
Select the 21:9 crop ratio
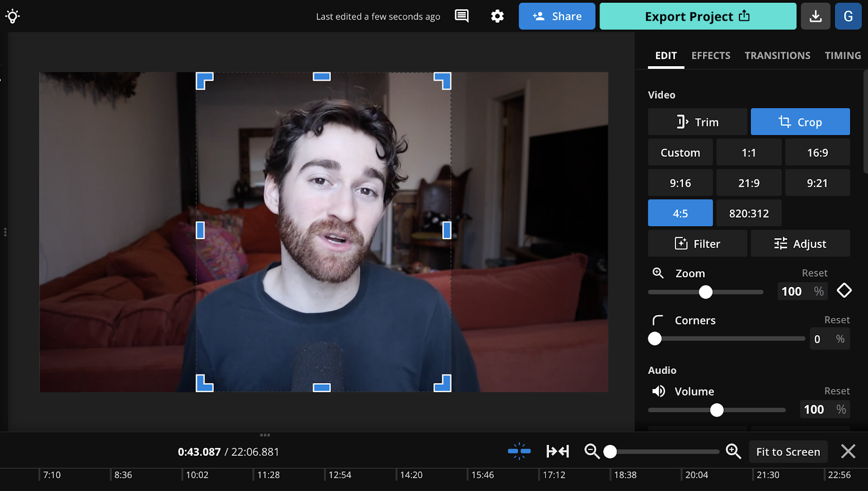coord(749,183)
